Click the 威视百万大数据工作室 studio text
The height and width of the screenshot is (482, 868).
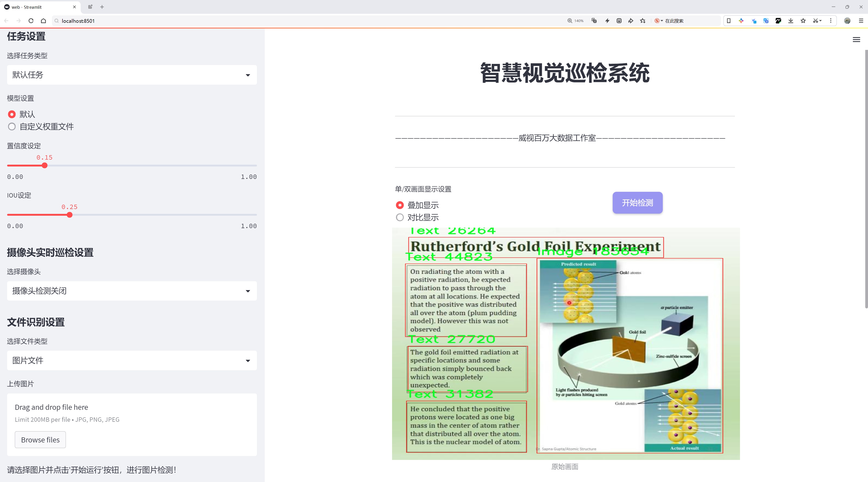pos(557,138)
